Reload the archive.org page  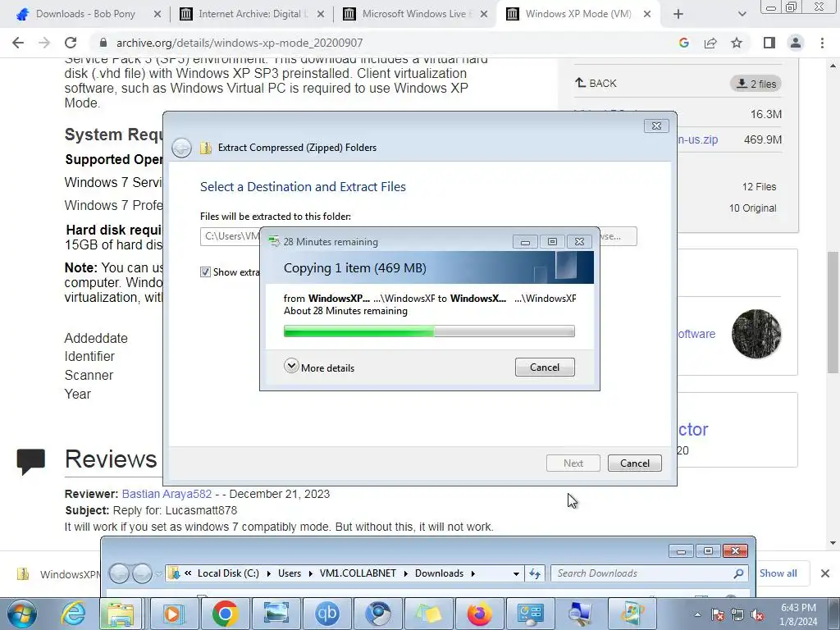tap(71, 43)
